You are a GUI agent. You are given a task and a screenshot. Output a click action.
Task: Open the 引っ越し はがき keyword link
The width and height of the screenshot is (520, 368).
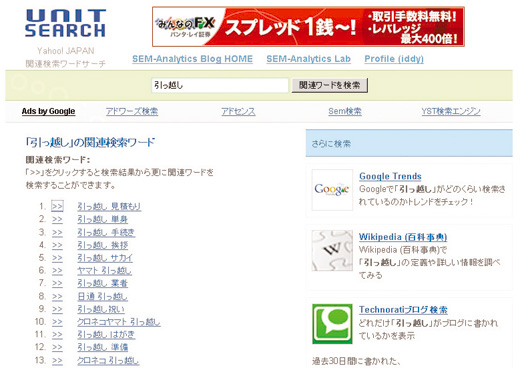pos(106,335)
